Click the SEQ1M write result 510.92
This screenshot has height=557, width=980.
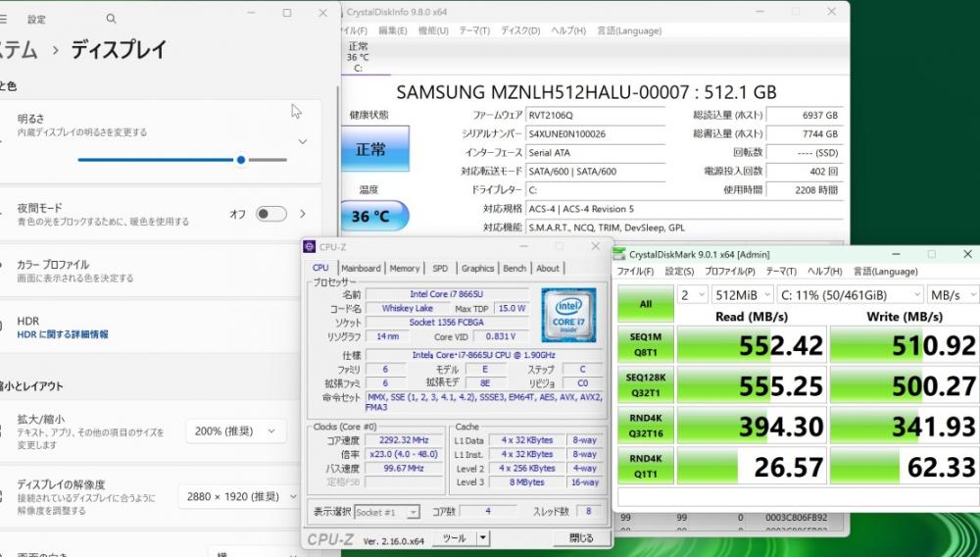(x=905, y=345)
